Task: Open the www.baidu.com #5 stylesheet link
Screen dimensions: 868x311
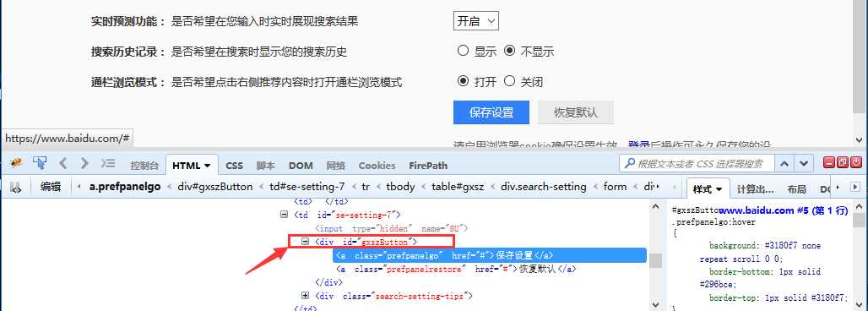Action: click(x=783, y=210)
